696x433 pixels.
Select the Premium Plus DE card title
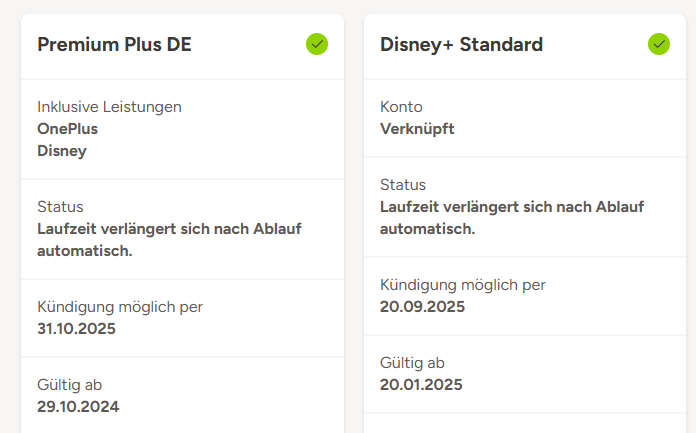114,45
